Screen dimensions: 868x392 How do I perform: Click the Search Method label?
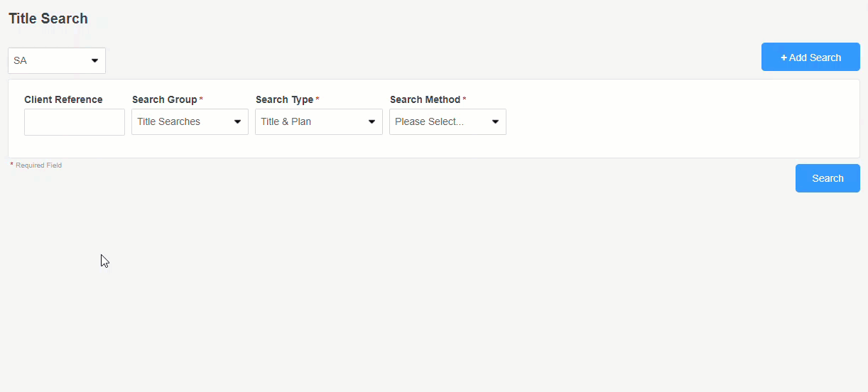[x=425, y=99]
